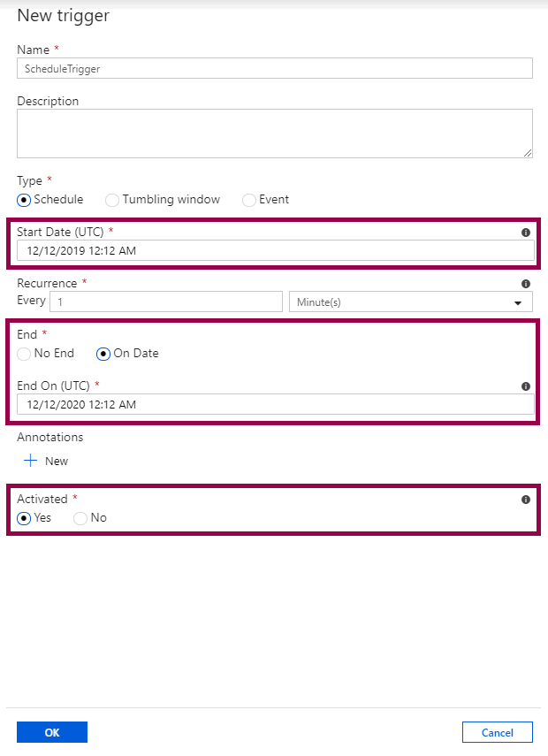This screenshot has width=548, height=756.
Task: Edit the Start Date value
Action: [274, 250]
